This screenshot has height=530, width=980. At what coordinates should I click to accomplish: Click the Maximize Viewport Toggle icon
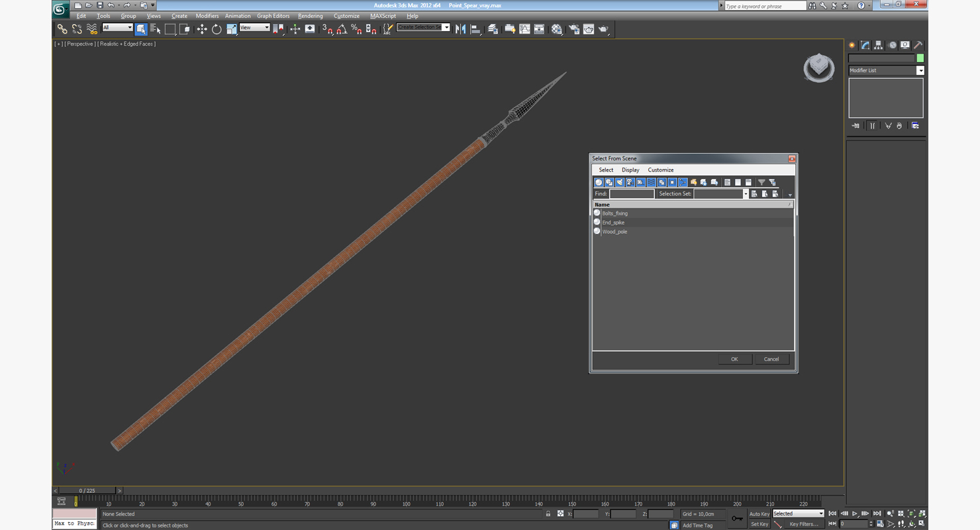tap(922, 523)
